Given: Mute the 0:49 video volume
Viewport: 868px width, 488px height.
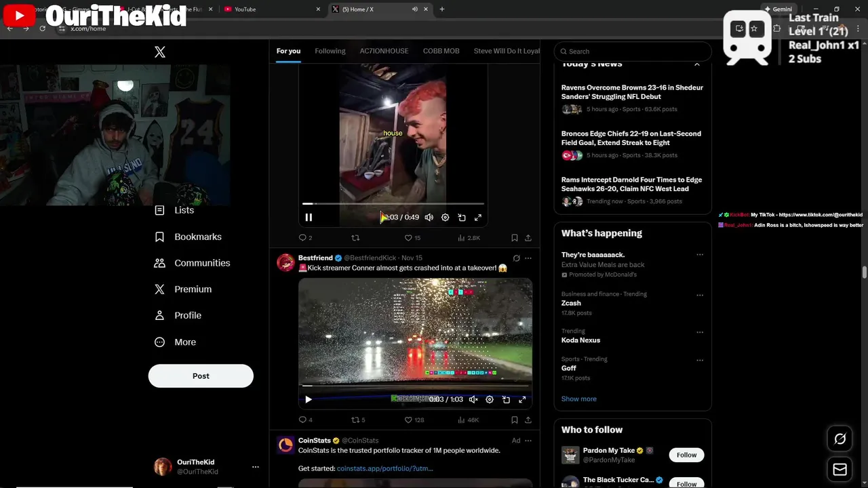Looking at the screenshot, I should click(x=429, y=218).
